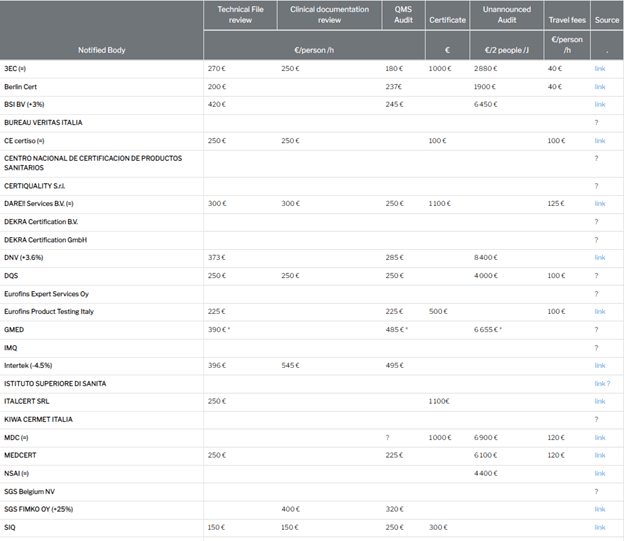The height and width of the screenshot is (541, 624).
Task: Open the source link for DNV
Action: point(599,257)
